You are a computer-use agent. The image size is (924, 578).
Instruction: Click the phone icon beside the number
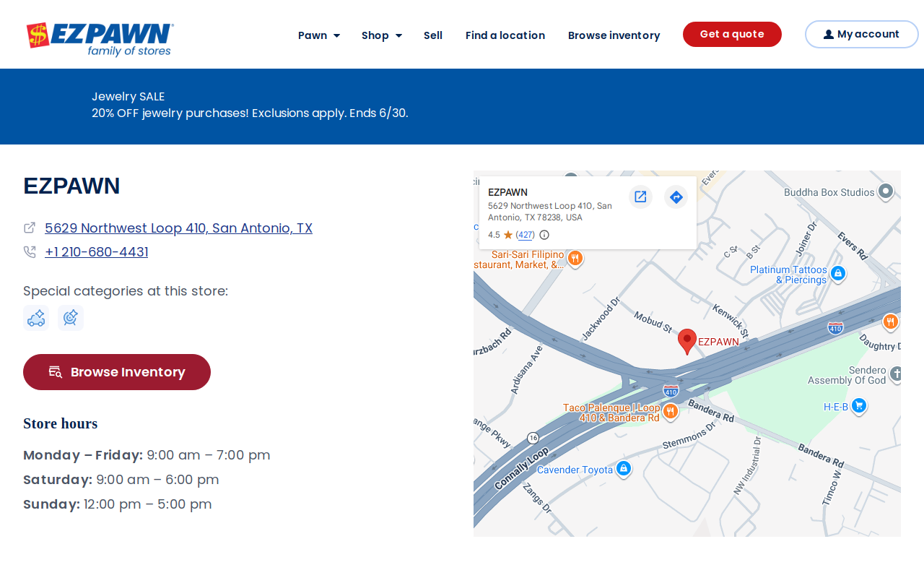(30, 252)
